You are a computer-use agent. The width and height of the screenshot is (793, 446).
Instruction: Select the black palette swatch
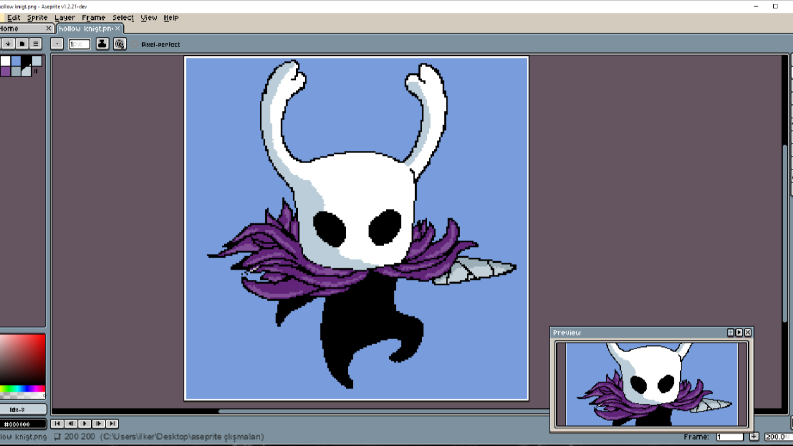click(26, 61)
